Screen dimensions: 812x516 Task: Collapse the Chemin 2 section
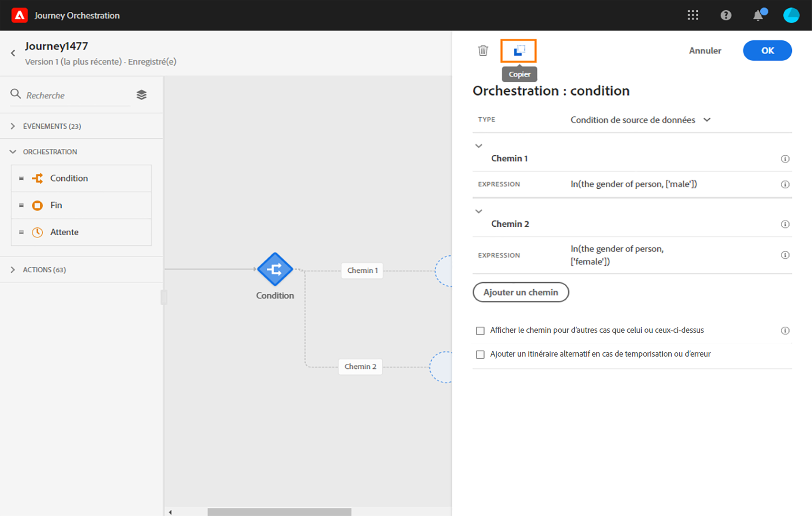[479, 211]
